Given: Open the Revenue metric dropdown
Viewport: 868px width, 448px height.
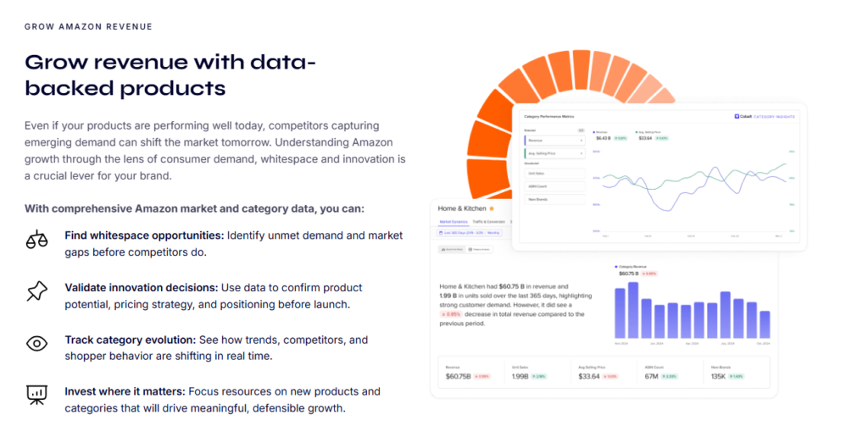Looking at the screenshot, I should (x=554, y=141).
